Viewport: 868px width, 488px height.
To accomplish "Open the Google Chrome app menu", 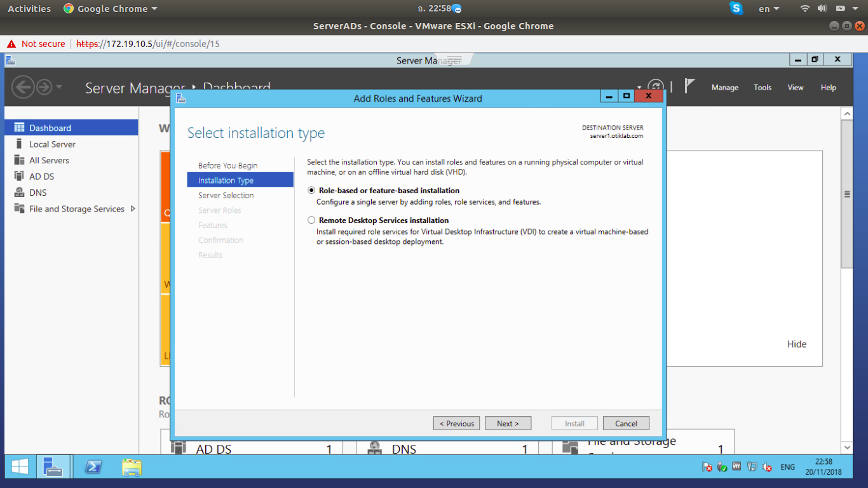I will coord(110,9).
